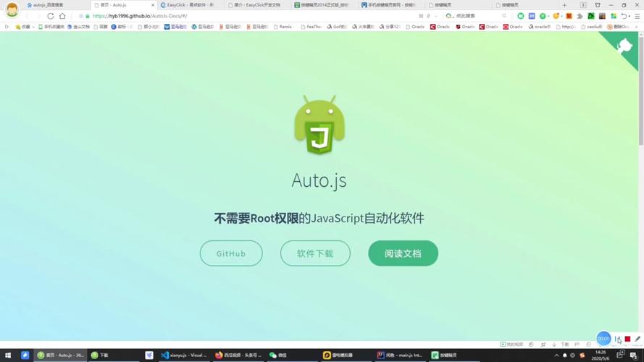Open the browser hamburger main menu
Viewport: 644px width, 362px height.
(637, 16)
